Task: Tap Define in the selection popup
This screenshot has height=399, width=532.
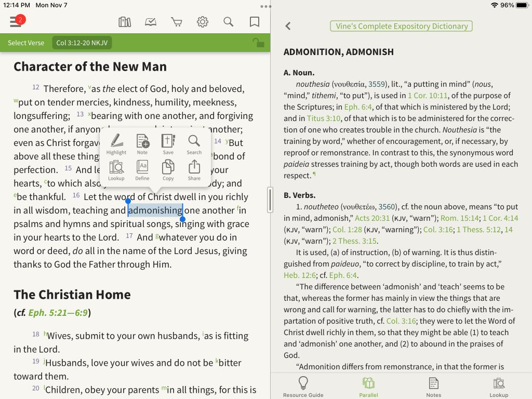Action: point(142,170)
